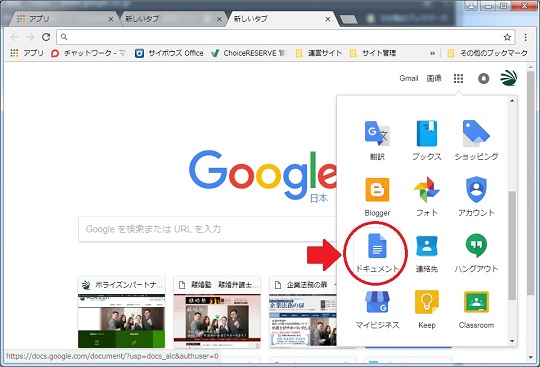
Task: Open Hangouts (ハングアウト) app
Action: pos(476,253)
